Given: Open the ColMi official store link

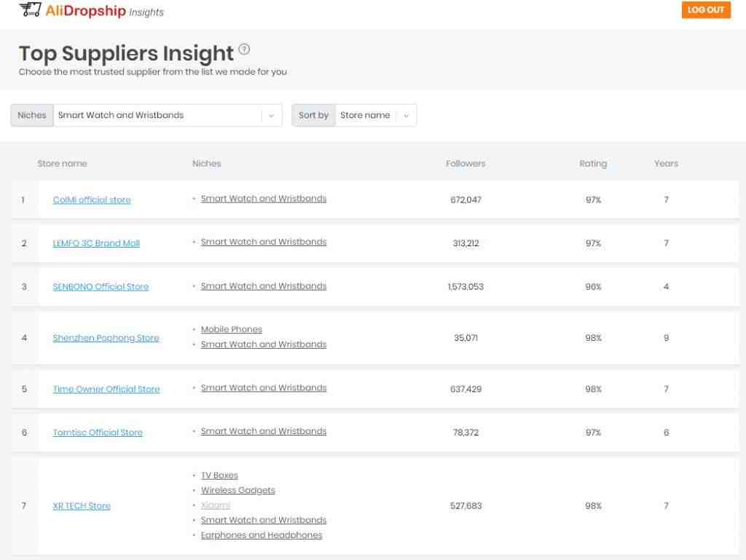Looking at the screenshot, I should (x=92, y=200).
